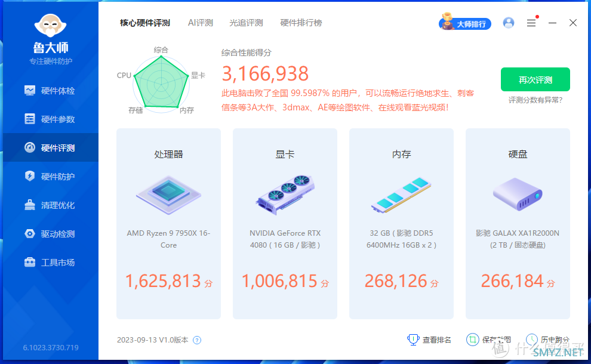Click the 工具市场 toolbox icon
591x364 pixels.
click(30, 262)
